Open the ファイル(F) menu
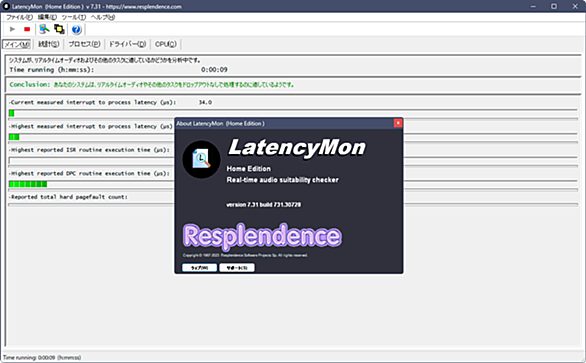Viewport: 586px width, 363px height. (x=19, y=17)
